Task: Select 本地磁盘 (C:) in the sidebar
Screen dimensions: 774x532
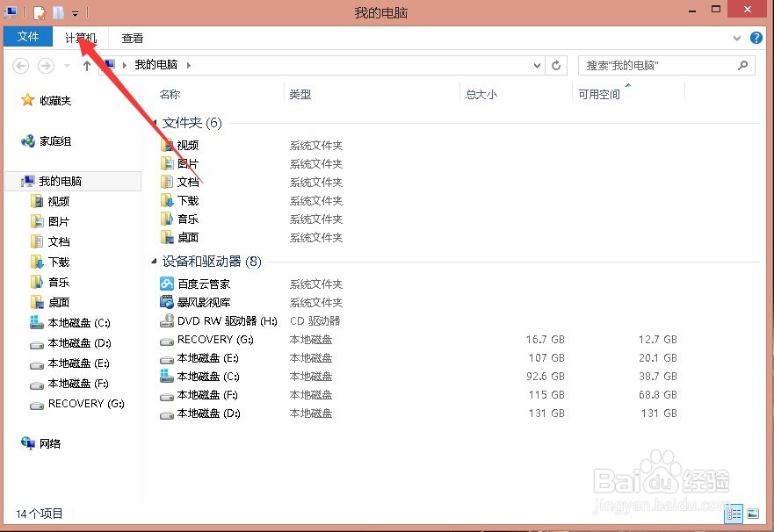Action: pyautogui.click(x=76, y=322)
